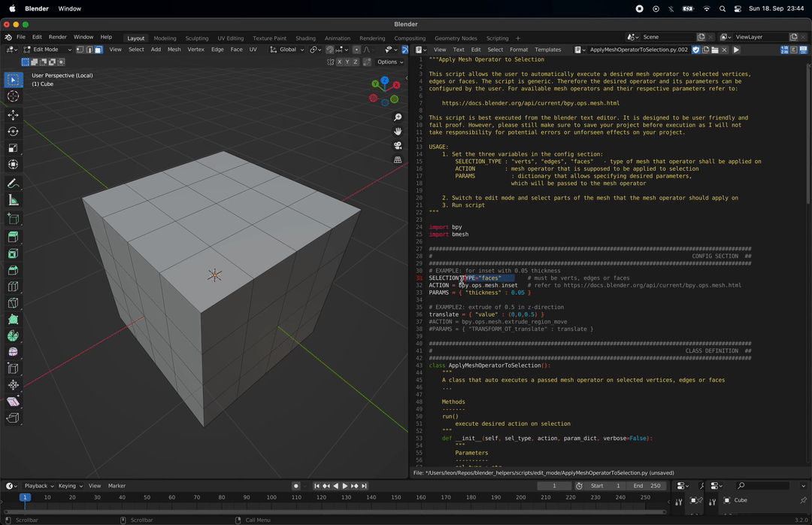Open the Mesh menu in viewport
This screenshot has width=812, height=525.
pyautogui.click(x=174, y=49)
